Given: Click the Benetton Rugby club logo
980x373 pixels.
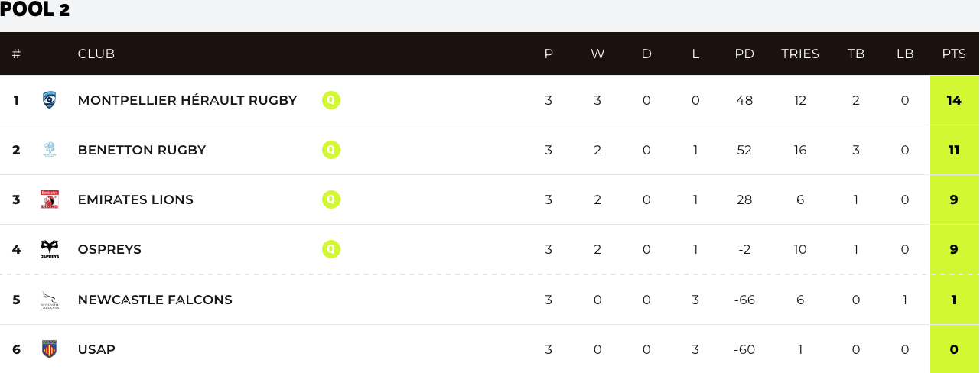Looking at the screenshot, I should [50, 150].
